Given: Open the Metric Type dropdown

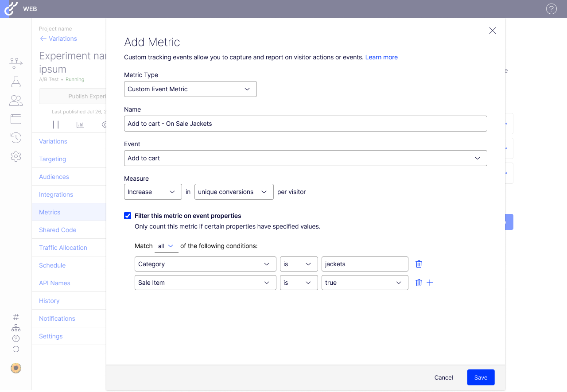Looking at the screenshot, I should (x=190, y=89).
